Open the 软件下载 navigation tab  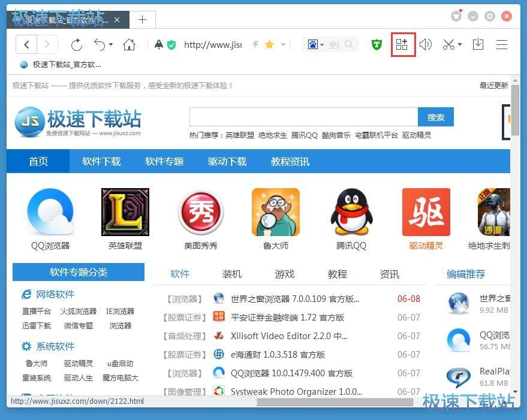click(101, 161)
